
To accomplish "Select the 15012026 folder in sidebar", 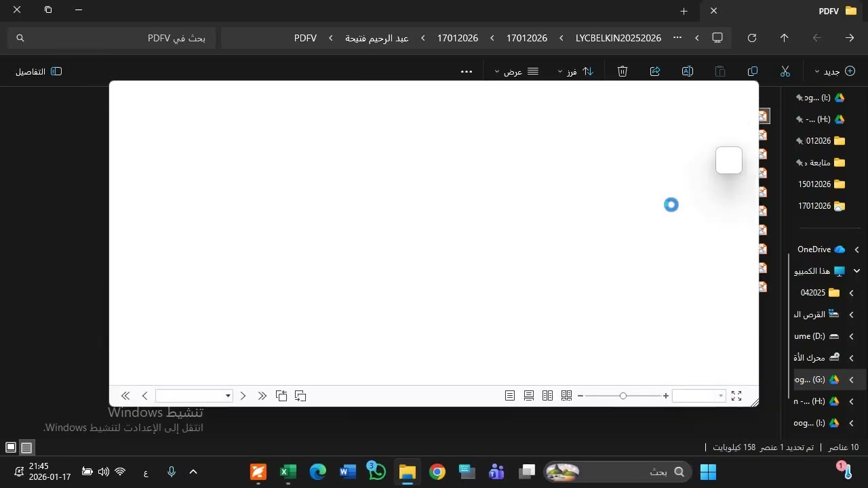I will (x=821, y=184).
